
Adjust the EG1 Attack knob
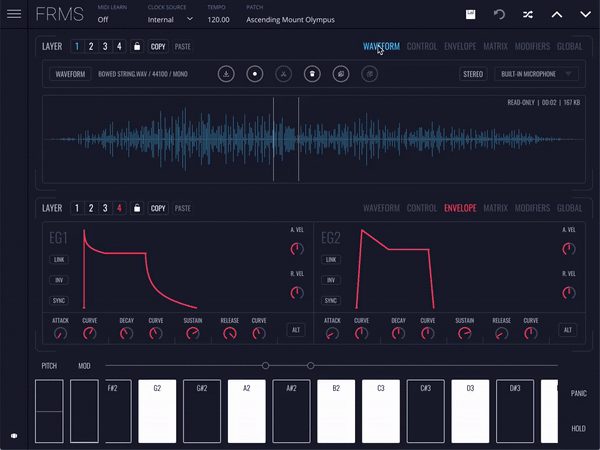coord(59,333)
